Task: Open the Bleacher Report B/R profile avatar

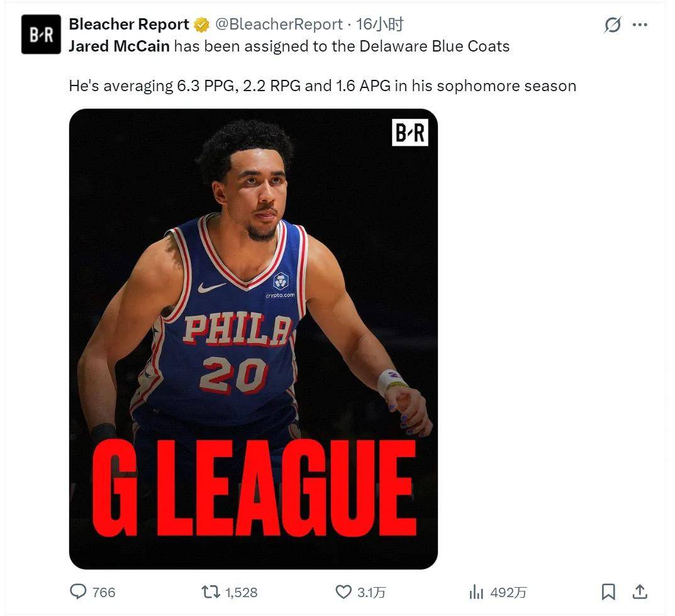Action: pyautogui.click(x=41, y=35)
